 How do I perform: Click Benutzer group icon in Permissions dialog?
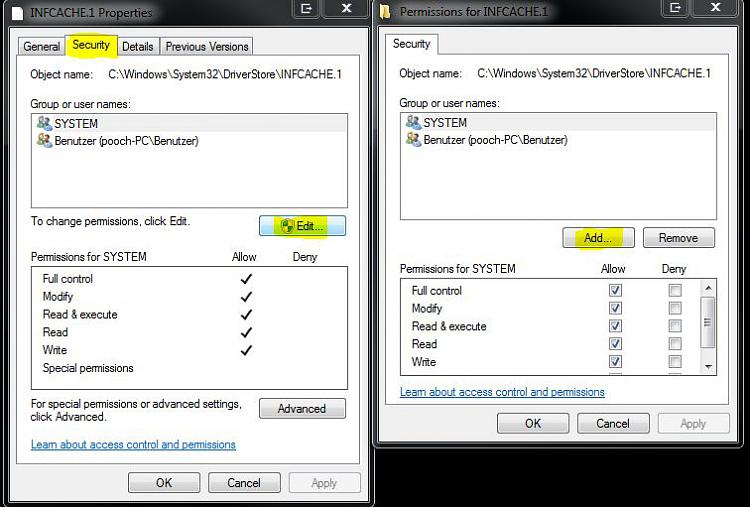pyautogui.click(x=413, y=139)
